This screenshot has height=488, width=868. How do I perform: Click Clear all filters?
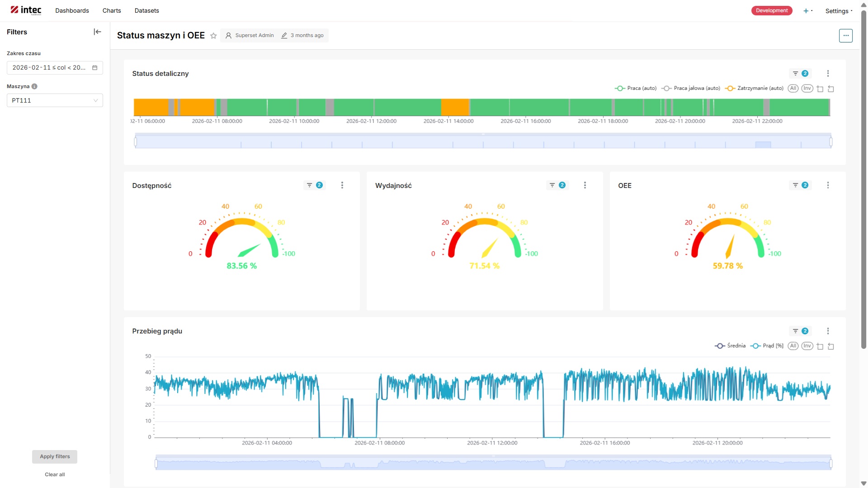tap(55, 474)
